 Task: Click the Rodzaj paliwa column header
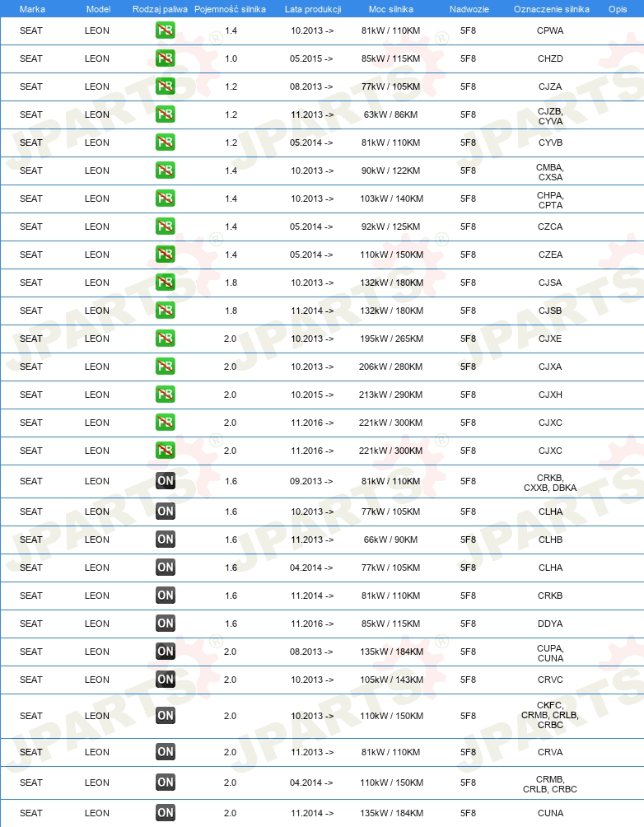160,9
